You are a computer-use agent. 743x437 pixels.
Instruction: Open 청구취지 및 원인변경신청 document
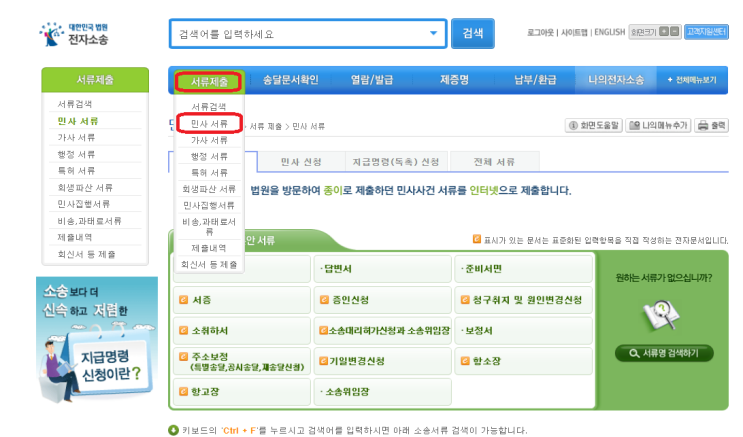tap(524, 300)
